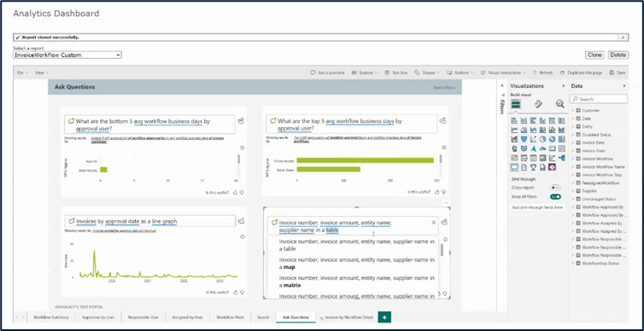Expand the Filters pane

pos(502,85)
